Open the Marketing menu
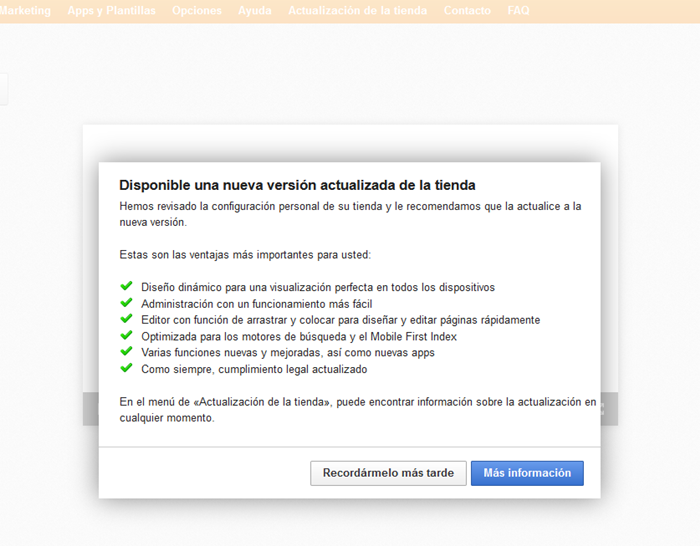The height and width of the screenshot is (546, 700). click(x=25, y=10)
